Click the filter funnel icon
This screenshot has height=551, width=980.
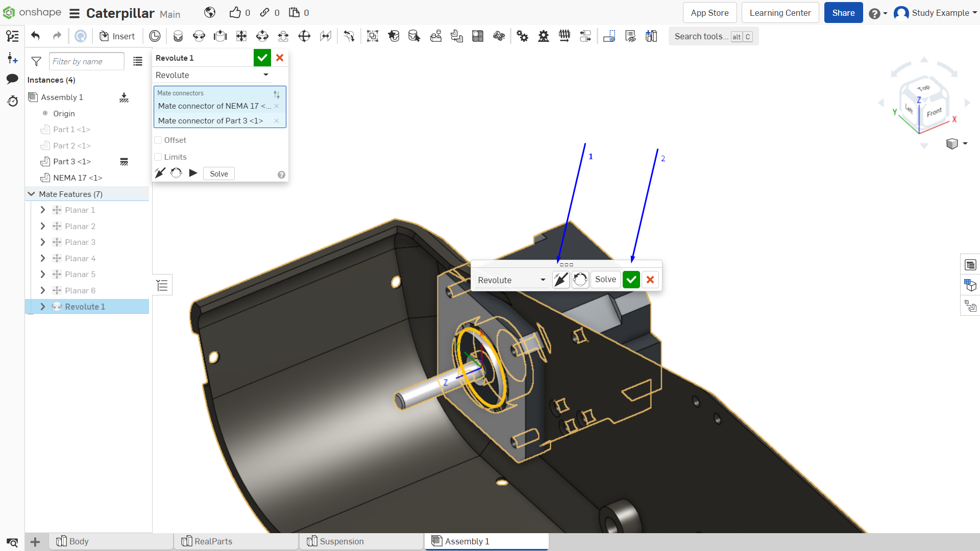click(36, 62)
